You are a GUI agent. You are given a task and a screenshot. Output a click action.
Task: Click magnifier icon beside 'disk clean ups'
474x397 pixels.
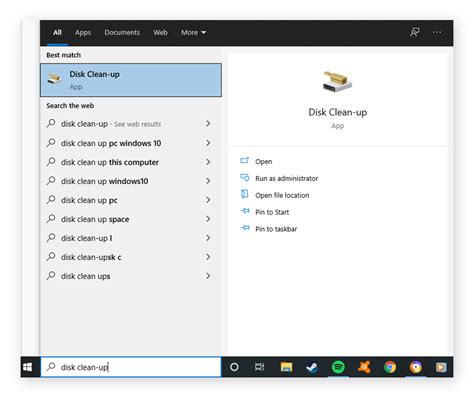(51, 276)
